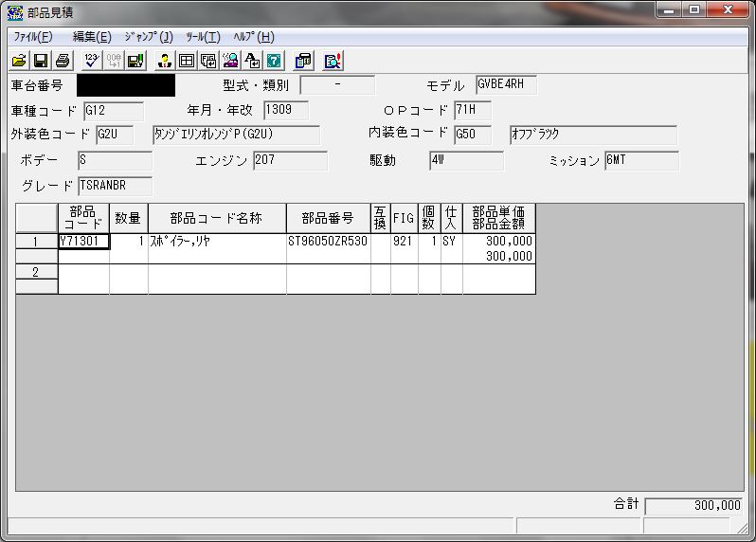Click the 外装色コード field showing G2U
Screen dimensions: 756x542
pyautogui.click(x=115, y=135)
